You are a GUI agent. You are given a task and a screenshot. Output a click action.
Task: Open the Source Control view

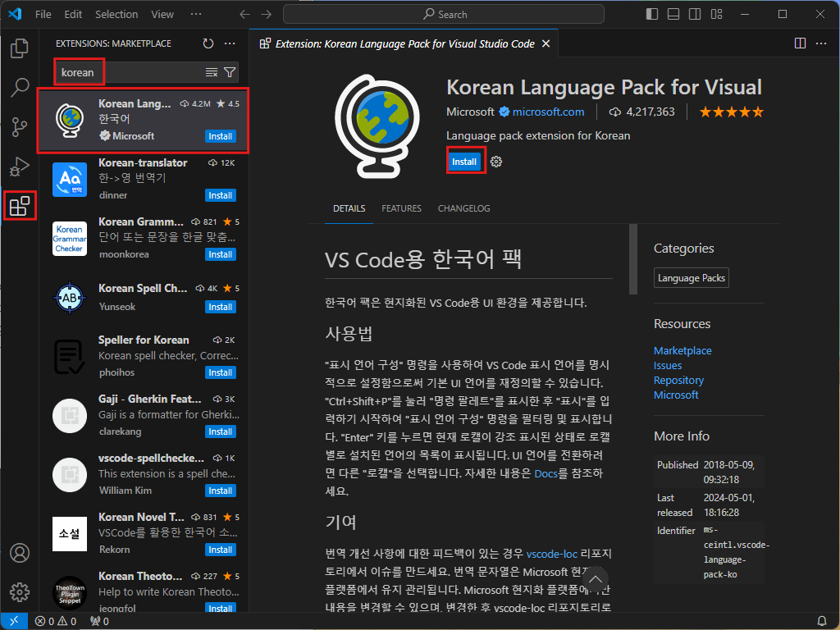pos(20,127)
